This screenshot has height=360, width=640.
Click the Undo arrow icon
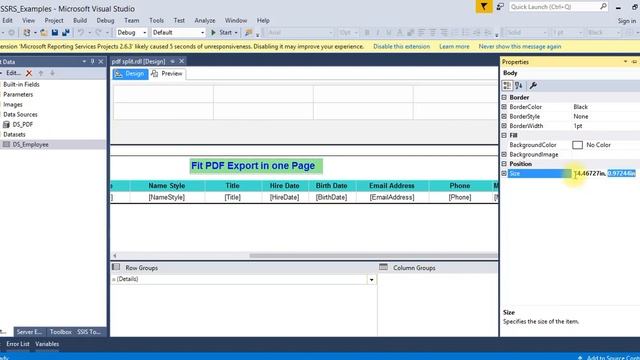(x=81, y=32)
